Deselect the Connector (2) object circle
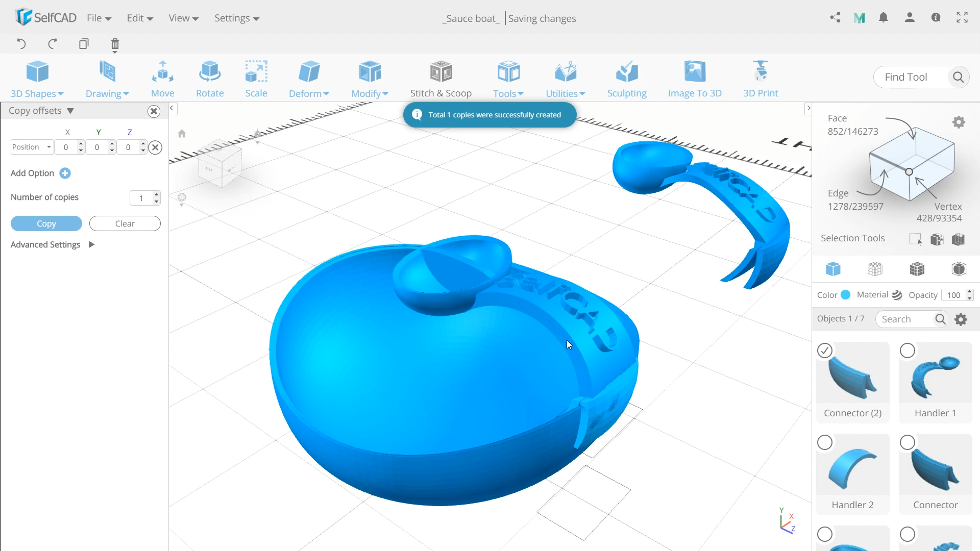 (825, 350)
